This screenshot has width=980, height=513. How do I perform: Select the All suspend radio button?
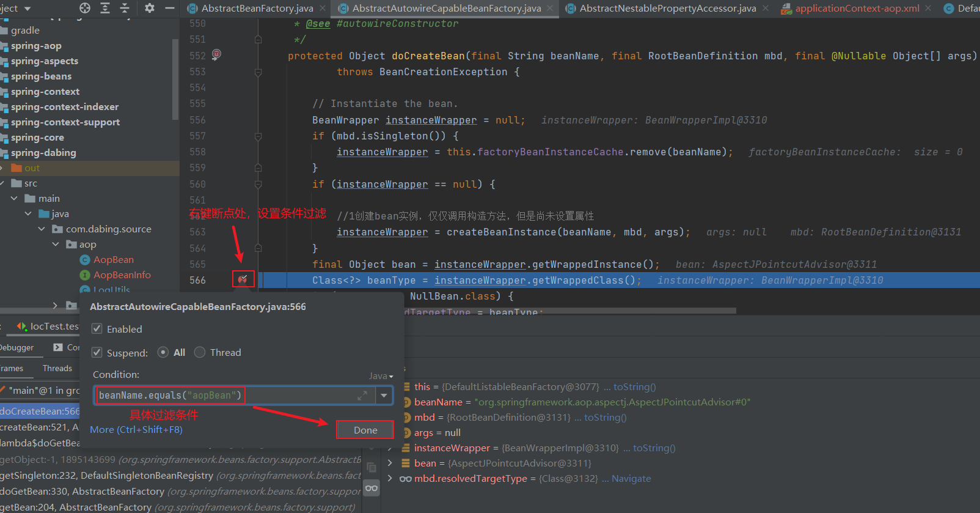click(x=163, y=352)
